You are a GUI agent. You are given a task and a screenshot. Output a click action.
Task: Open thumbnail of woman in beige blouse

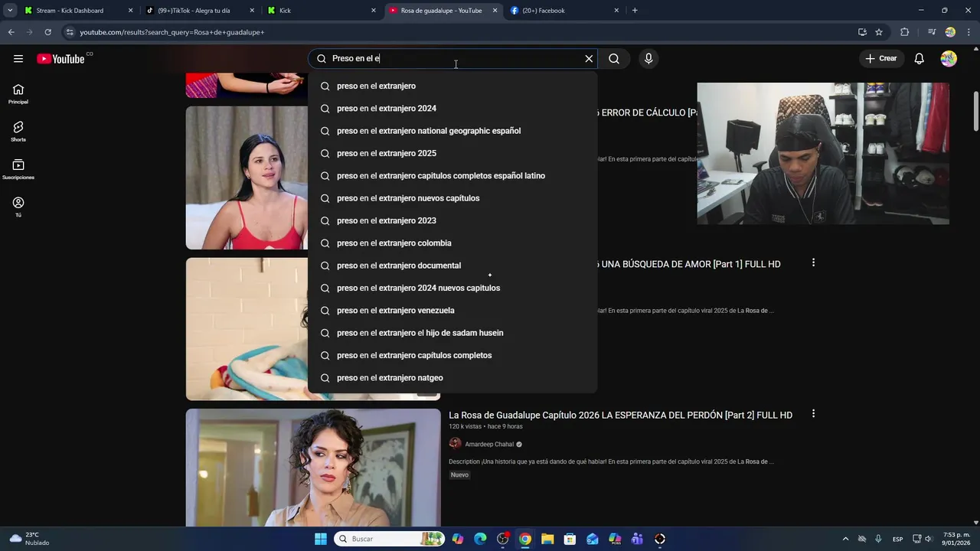pos(313,468)
